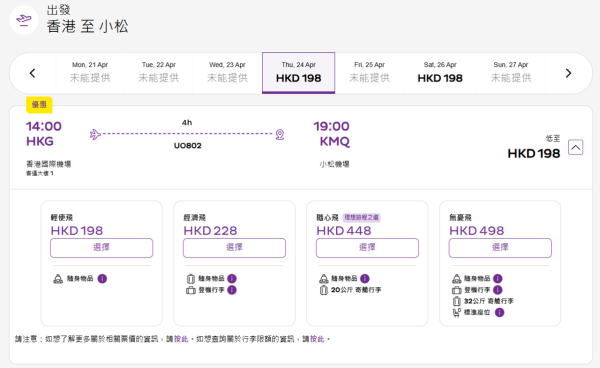600x368 pixels.
Task: Choose the 無憂飛 HKD 498 fare with 選擇
Action: (500, 248)
